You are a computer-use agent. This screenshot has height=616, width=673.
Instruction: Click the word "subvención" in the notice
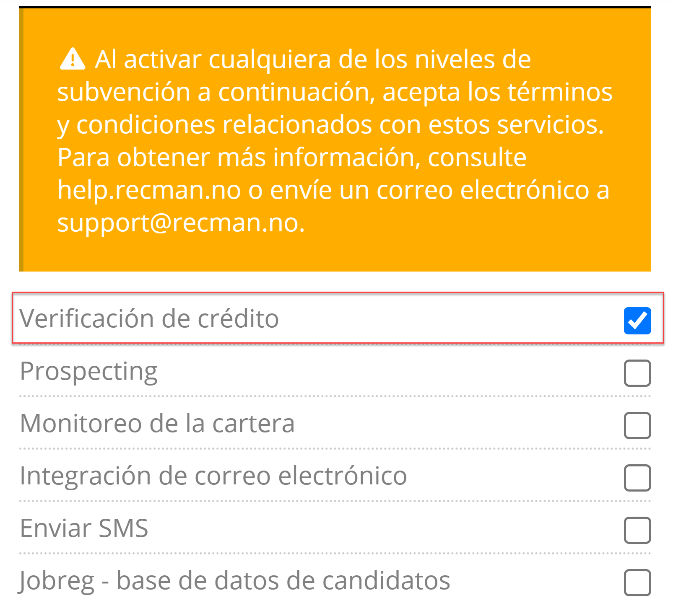pos(123,92)
